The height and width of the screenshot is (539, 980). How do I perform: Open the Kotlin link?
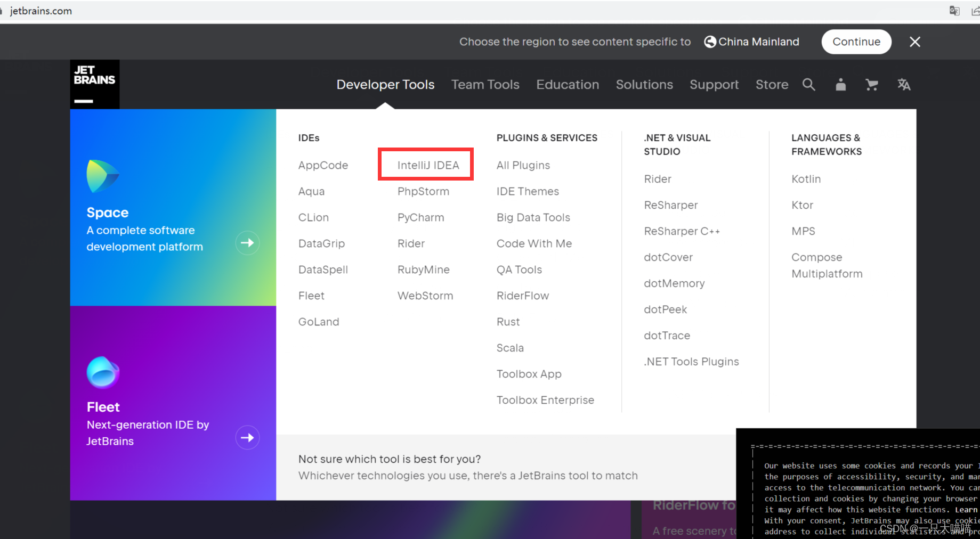[x=806, y=179]
